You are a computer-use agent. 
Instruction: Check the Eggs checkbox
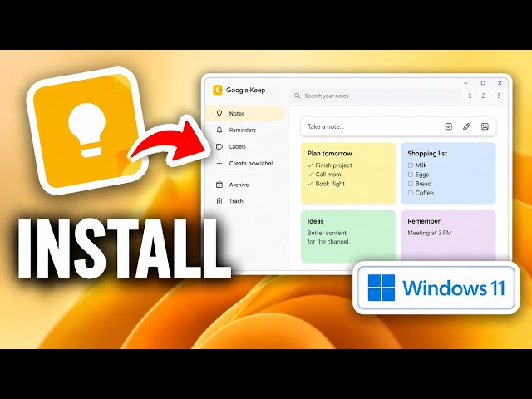click(x=411, y=175)
